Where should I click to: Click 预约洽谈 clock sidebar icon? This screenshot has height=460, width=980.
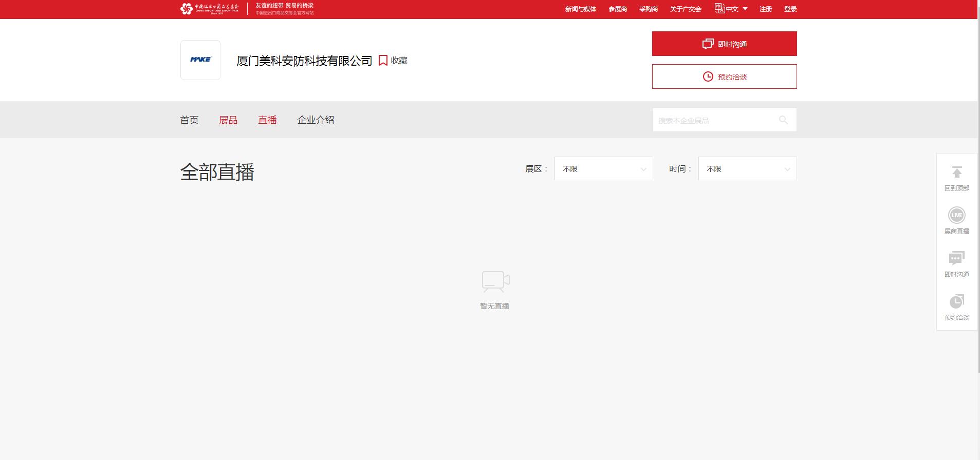(956, 301)
